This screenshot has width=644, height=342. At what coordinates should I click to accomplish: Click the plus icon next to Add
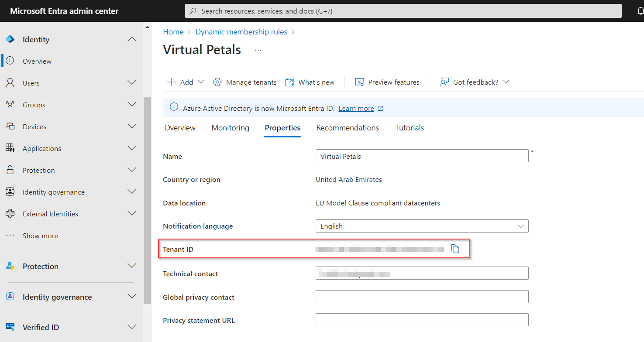coord(172,82)
